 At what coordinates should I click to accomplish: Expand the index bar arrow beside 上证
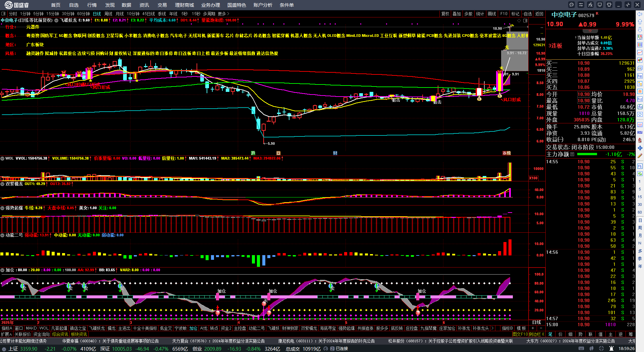click(4, 349)
